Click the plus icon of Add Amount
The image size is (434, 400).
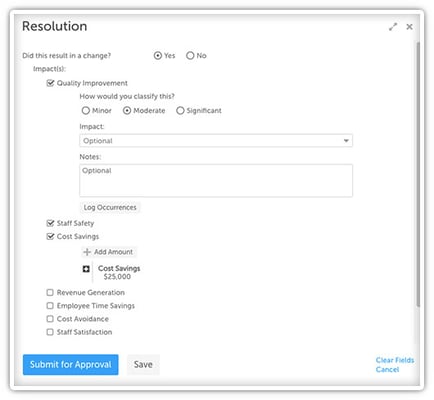click(87, 252)
